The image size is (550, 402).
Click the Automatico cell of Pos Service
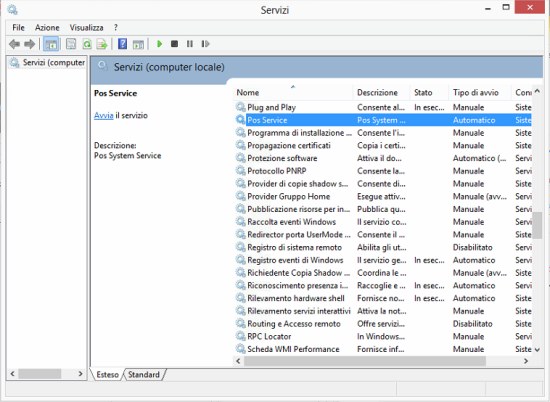tap(474, 120)
